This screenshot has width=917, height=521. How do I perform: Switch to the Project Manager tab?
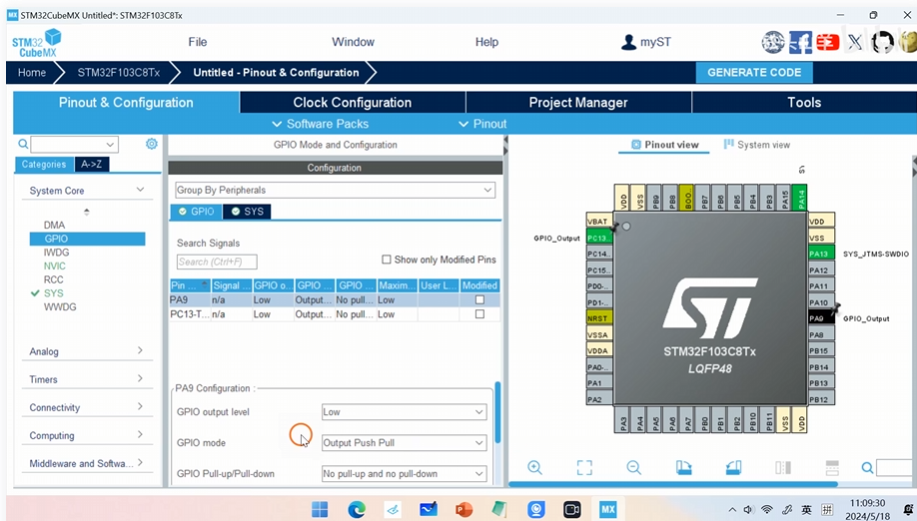click(578, 102)
